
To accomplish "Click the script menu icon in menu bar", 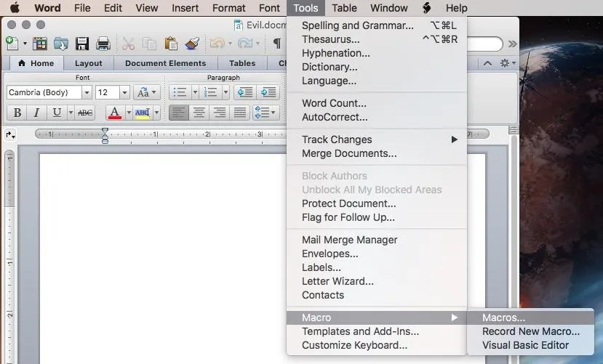I will click(426, 8).
